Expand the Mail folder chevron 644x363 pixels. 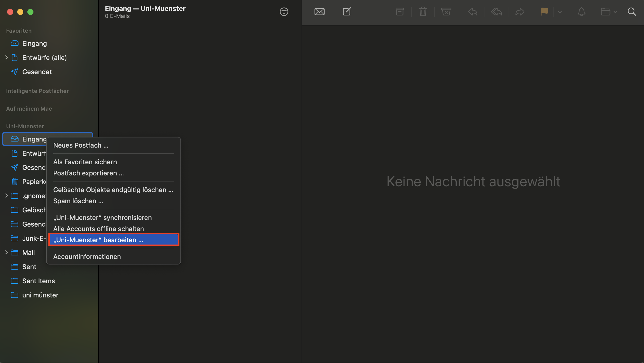(7, 252)
